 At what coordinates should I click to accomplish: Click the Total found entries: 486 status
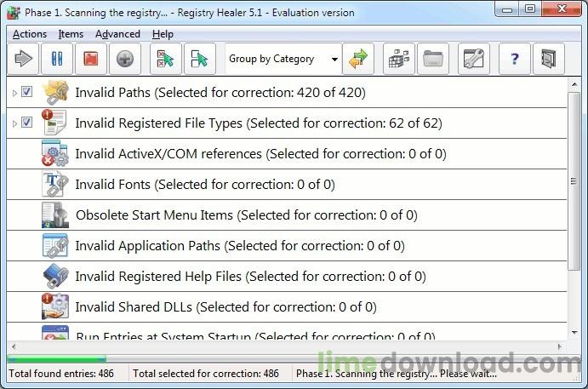[x=61, y=374]
